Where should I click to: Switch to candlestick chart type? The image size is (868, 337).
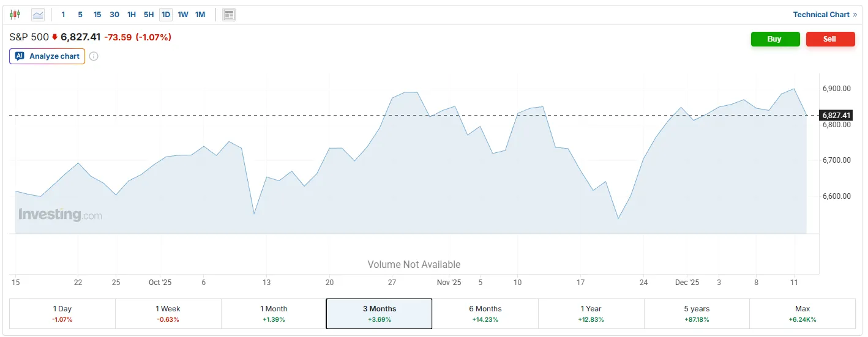15,14
